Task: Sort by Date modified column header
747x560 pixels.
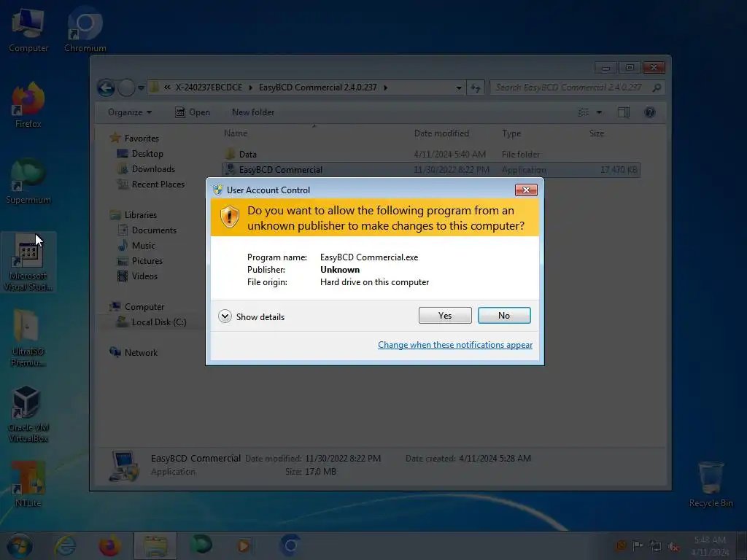Action: [x=441, y=133]
